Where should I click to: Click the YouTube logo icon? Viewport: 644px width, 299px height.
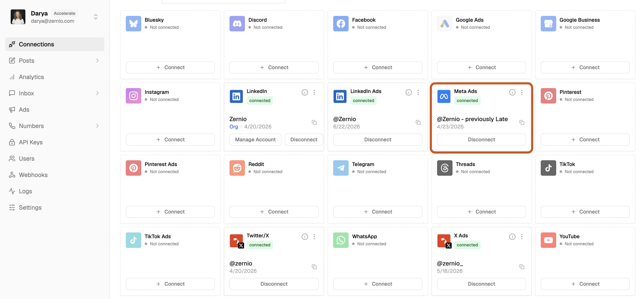point(548,240)
